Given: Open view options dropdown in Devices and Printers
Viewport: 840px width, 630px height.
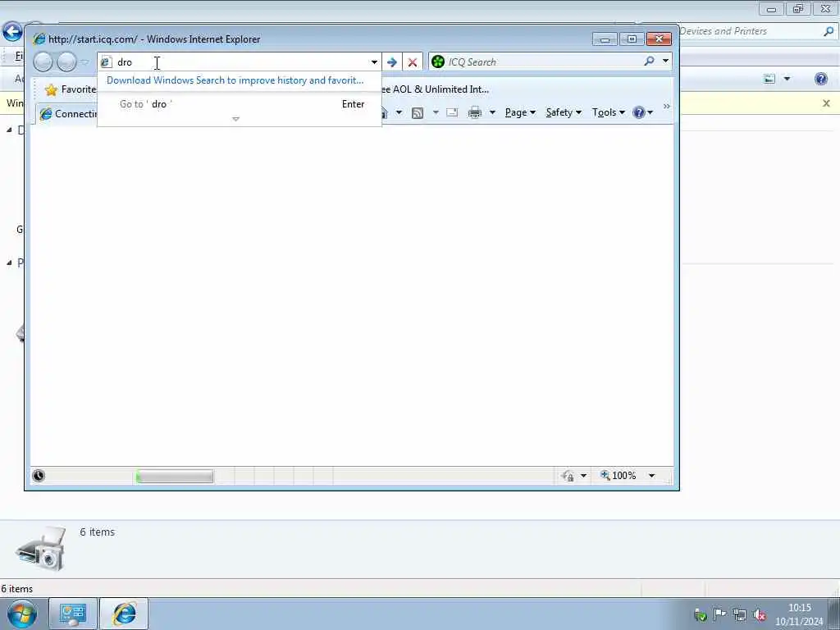Looking at the screenshot, I should pyautogui.click(x=787, y=79).
